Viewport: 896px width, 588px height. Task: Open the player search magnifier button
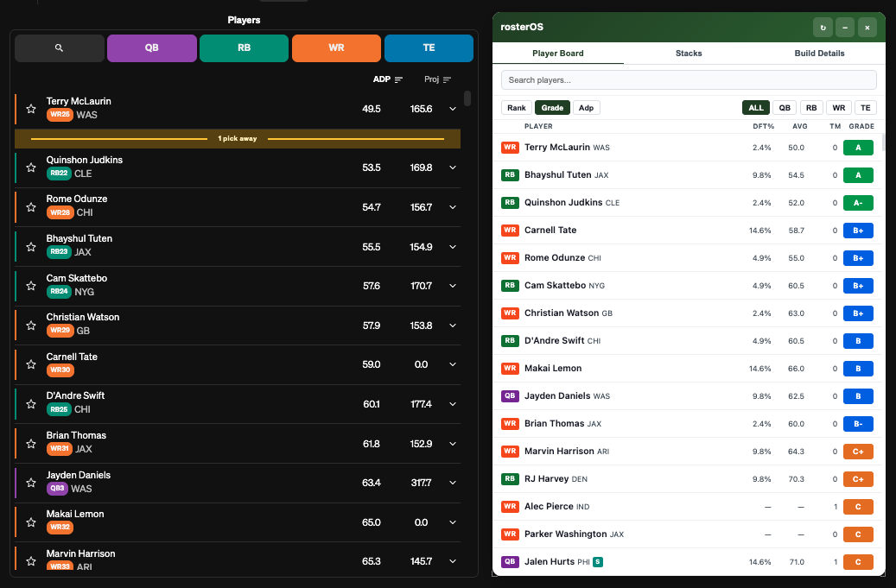pos(60,48)
